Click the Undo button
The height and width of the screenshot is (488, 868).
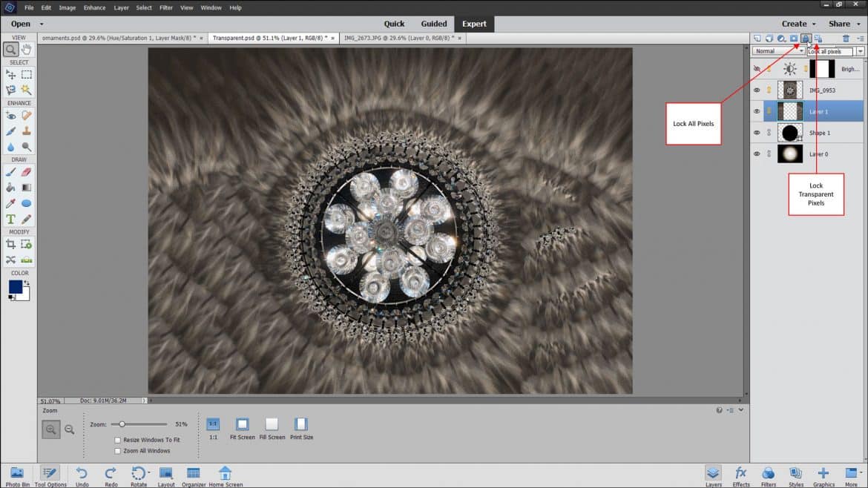82,474
